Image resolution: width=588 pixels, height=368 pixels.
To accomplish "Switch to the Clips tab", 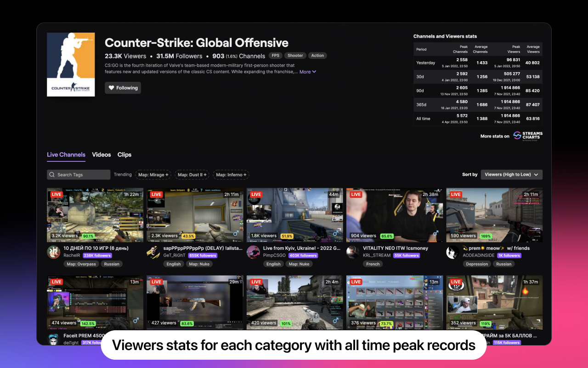I will 124,155.
